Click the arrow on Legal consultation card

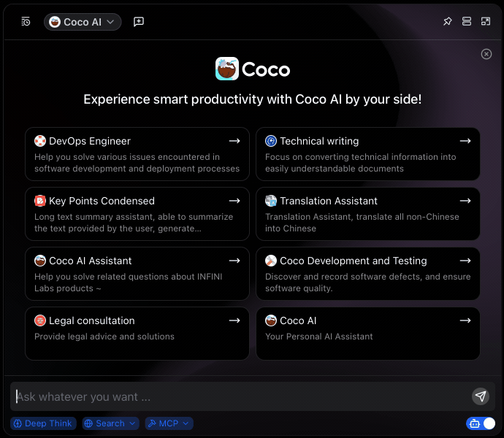click(x=234, y=320)
